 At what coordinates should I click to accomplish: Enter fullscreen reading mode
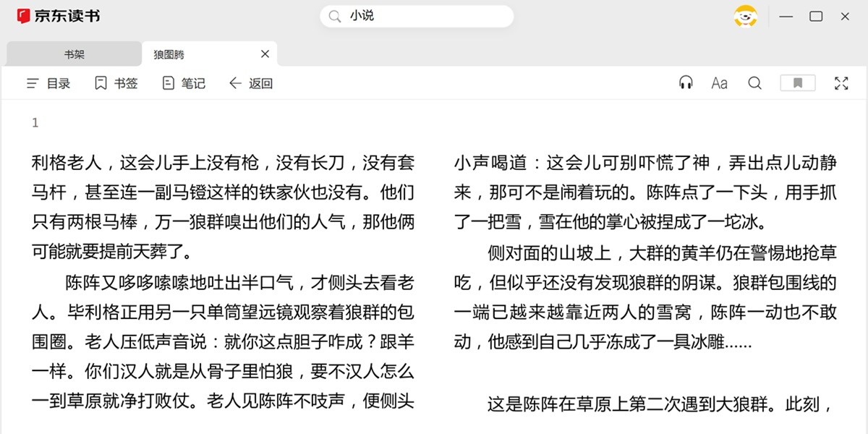841,83
